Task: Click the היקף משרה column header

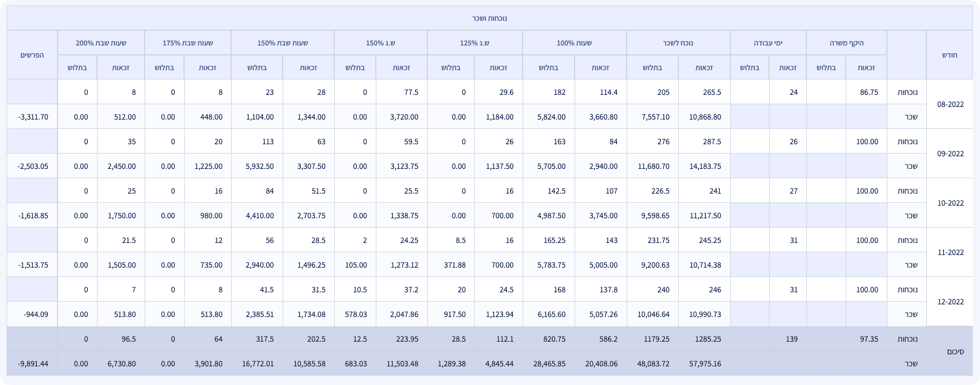Action: click(846, 43)
